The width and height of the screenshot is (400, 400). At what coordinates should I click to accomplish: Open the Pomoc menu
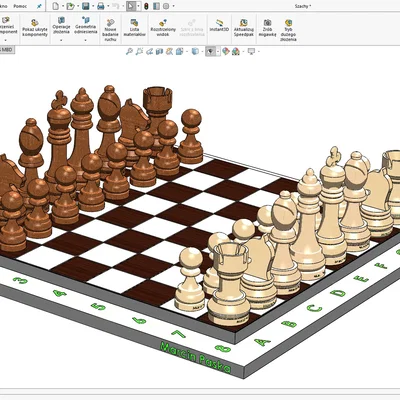pos(20,6)
